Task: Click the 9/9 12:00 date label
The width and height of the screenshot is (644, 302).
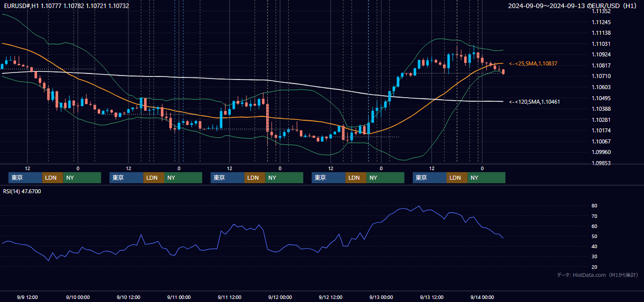Action: (x=27, y=297)
